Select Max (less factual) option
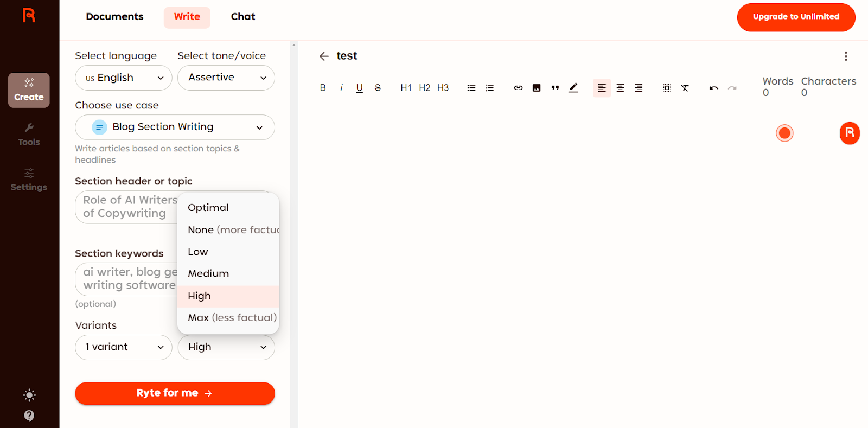 228,318
